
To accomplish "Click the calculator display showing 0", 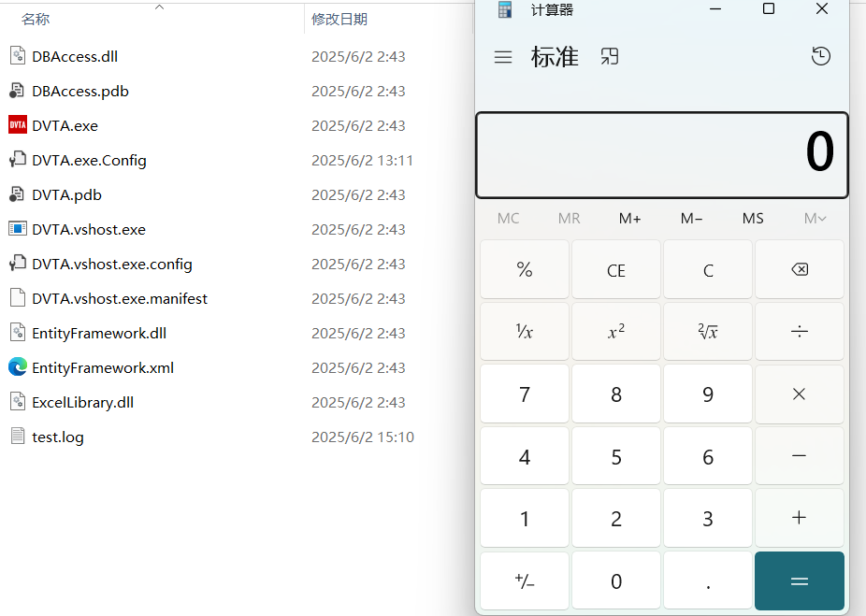I will click(661, 154).
